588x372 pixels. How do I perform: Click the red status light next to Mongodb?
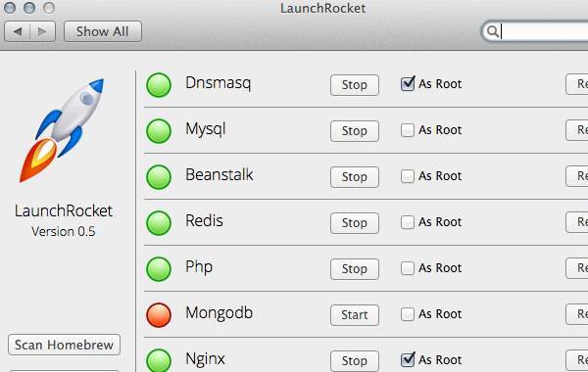click(159, 314)
